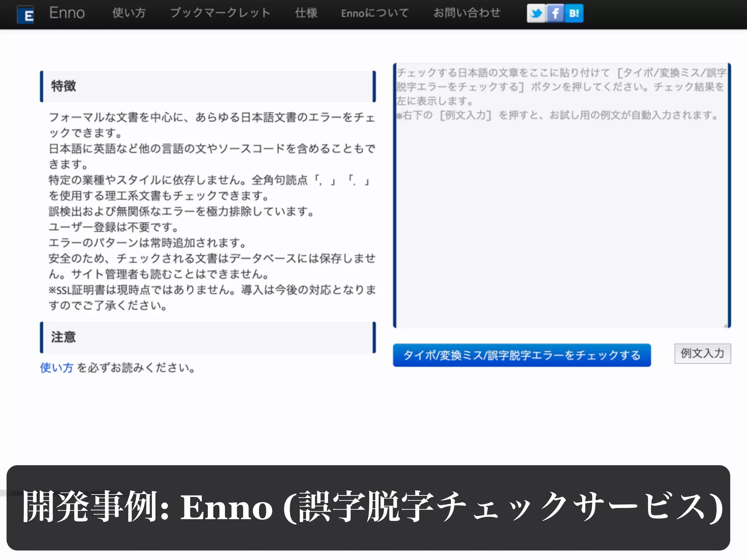Open the お問い合わせ menu item

(x=467, y=13)
